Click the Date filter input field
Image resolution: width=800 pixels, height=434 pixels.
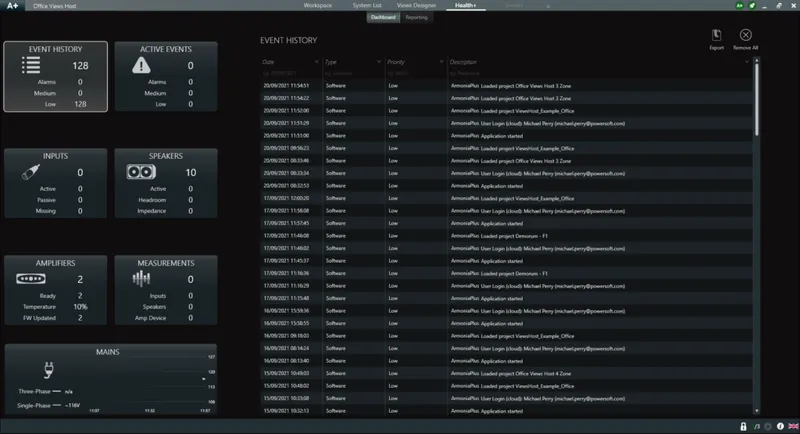[291, 73]
